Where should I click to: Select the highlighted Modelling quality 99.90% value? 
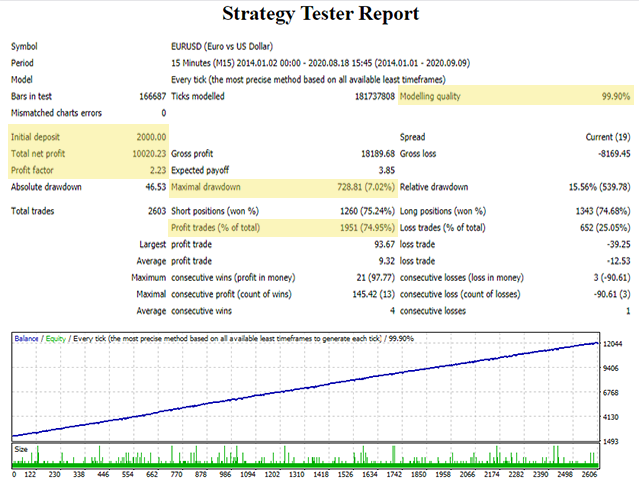tap(614, 96)
